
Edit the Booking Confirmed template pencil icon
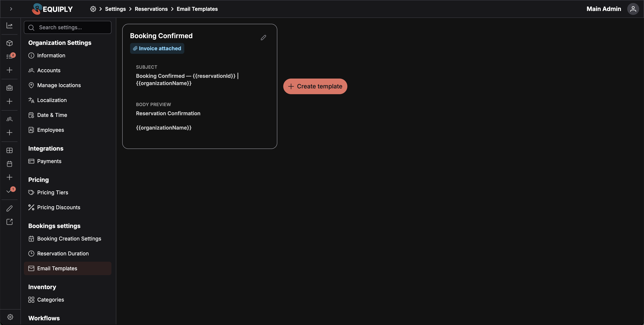click(263, 37)
